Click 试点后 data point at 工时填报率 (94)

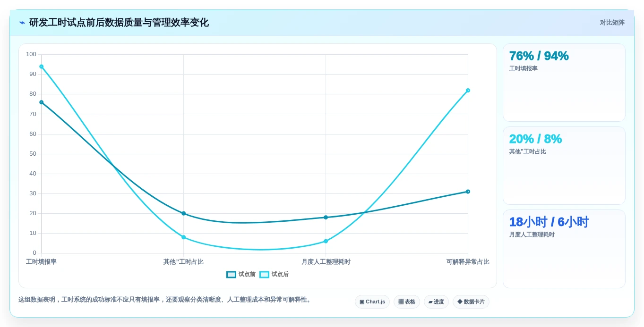click(42, 67)
